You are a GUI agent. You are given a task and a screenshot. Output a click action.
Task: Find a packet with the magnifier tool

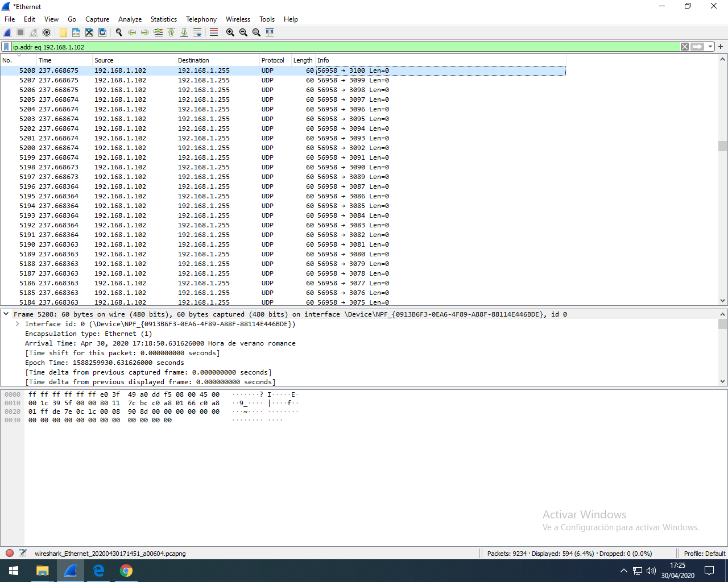tap(119, 32)
